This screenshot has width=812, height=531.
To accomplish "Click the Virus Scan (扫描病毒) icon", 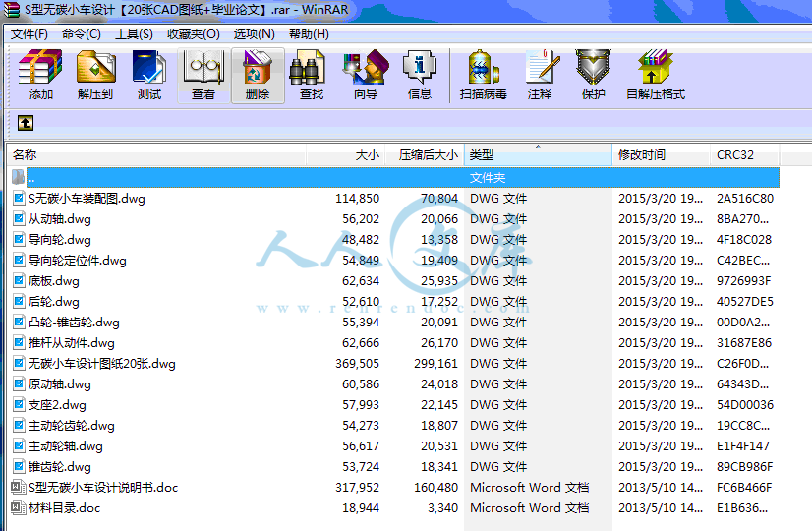I will point(483,67).
